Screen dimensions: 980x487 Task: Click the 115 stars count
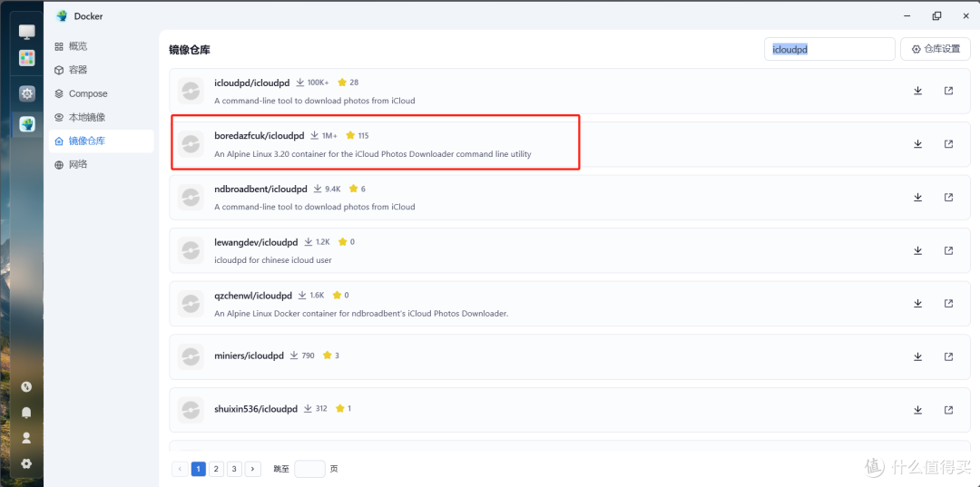pos(363,135)
